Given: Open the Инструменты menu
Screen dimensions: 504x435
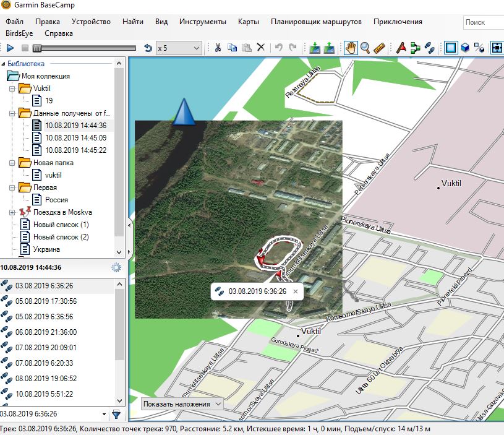Looking at the screenshot, I should click(203, 22).
